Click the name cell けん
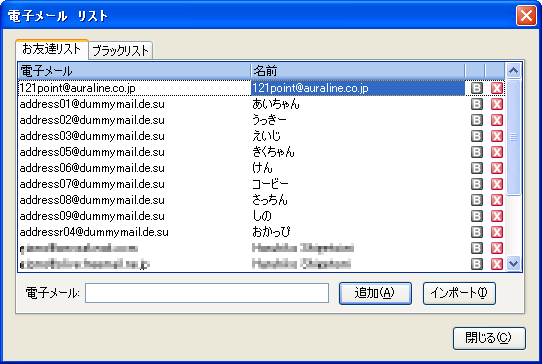This screenshot has height=364, width=542. (262, 168)
